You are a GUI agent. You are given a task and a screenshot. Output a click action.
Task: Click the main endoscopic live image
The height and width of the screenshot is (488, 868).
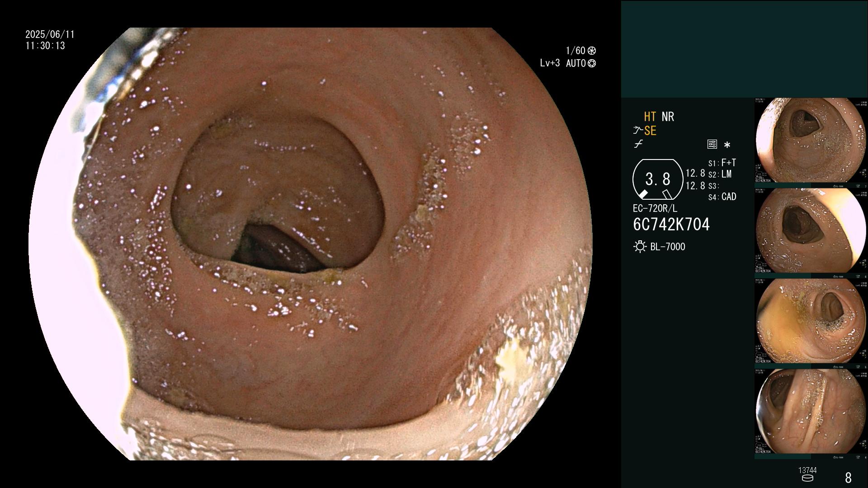(x=311, y=244)
